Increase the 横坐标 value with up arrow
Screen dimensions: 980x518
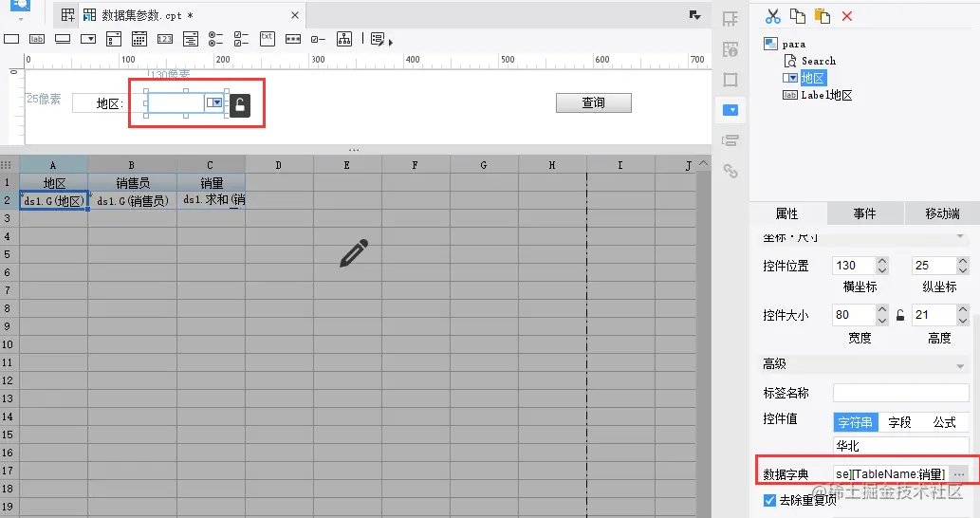[882, 261]
